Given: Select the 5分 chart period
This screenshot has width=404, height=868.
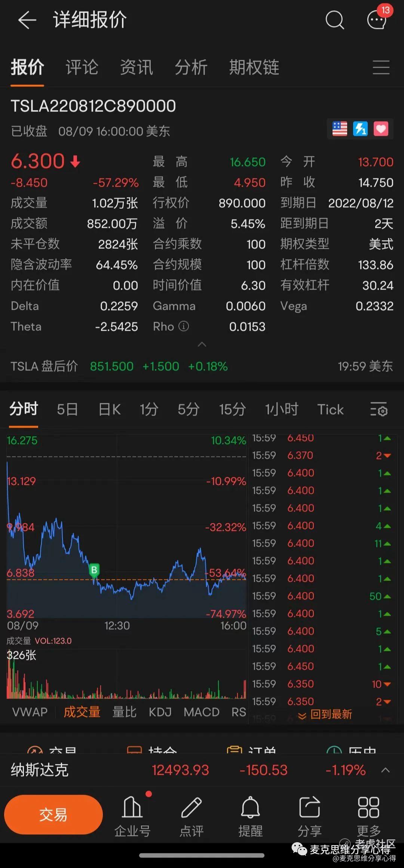Looking at the screenshot, I should pyautogui.click(x=189, y=409).
